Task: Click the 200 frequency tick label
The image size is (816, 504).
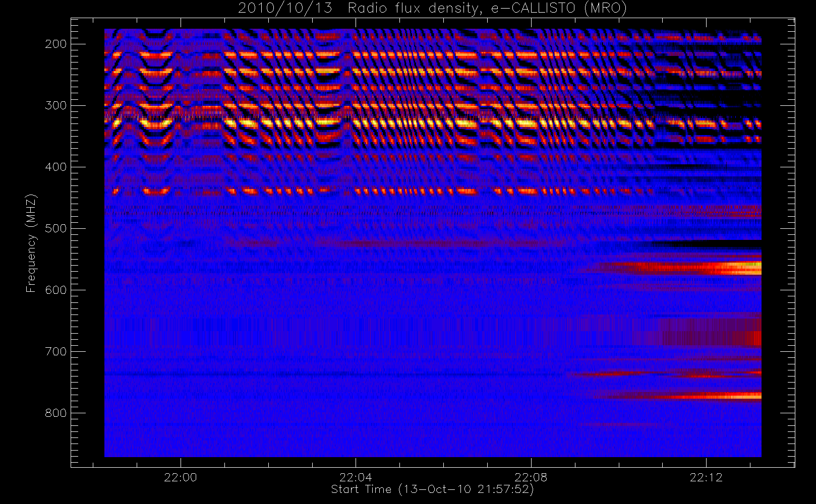Action: click(x=56, y=44)
